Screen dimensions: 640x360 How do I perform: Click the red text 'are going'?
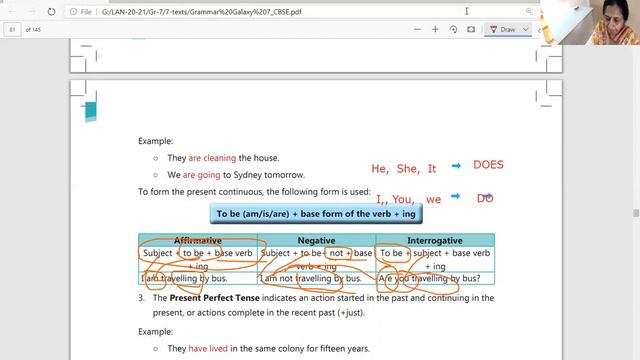[202, 175]
